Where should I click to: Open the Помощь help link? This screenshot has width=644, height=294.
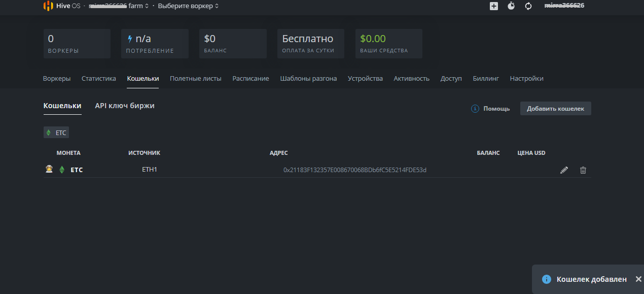496,109
